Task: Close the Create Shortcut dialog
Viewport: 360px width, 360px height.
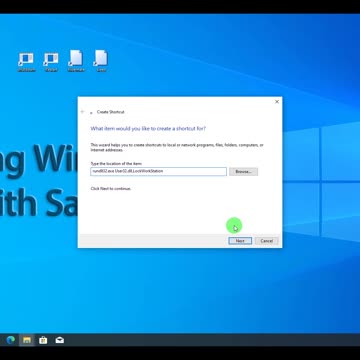Action: 277,102
